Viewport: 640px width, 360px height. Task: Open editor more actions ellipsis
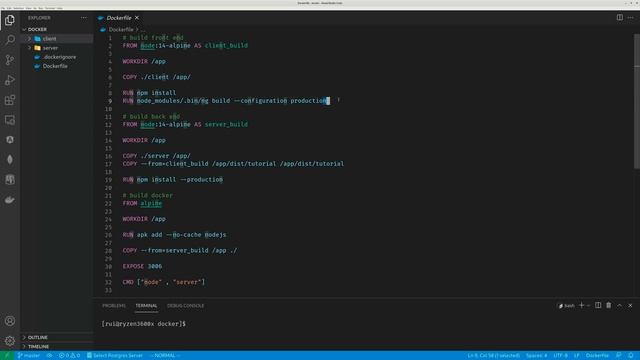tap(631, 18)
